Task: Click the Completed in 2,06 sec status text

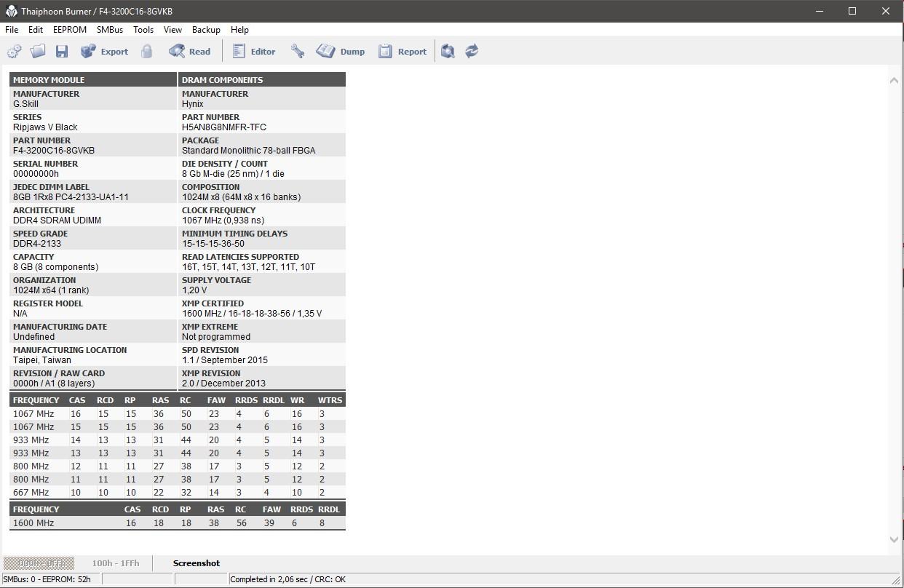Action: [288, 579]
